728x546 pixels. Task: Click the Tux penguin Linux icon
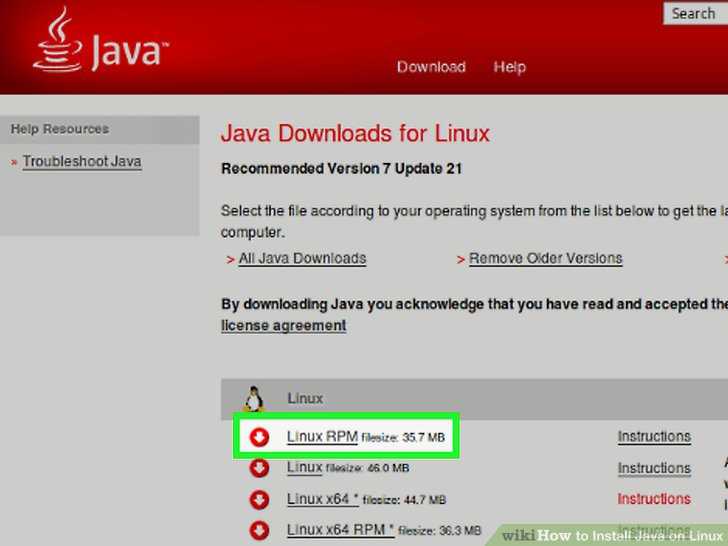point(254,398)
